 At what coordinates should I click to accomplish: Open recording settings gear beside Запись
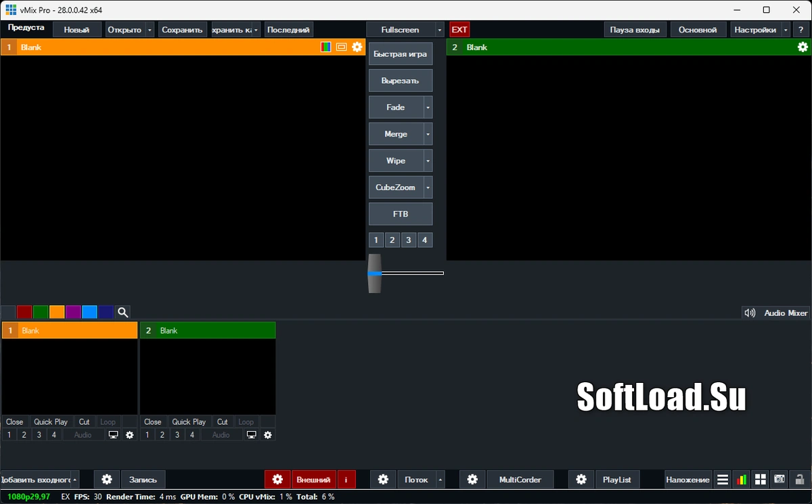coord(106,480)
